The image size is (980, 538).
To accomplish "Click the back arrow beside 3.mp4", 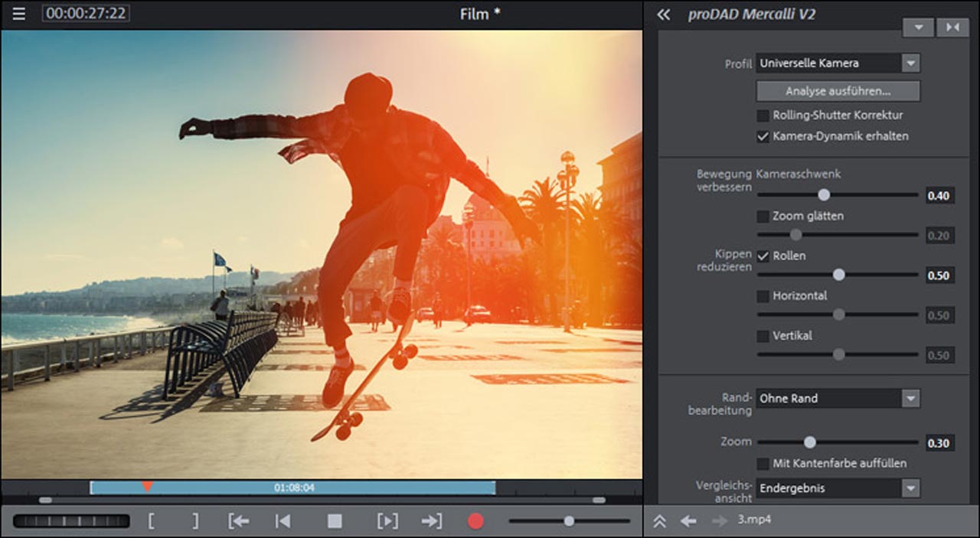I will (688, 520).
